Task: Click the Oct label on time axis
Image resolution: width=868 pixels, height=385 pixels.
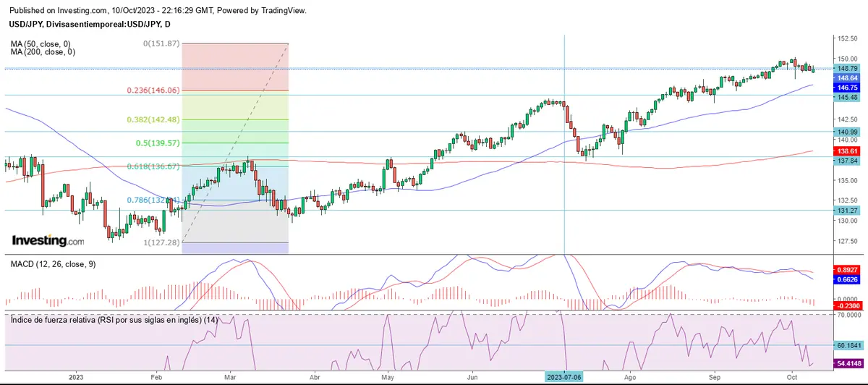Action: click(x=792, y=378)
